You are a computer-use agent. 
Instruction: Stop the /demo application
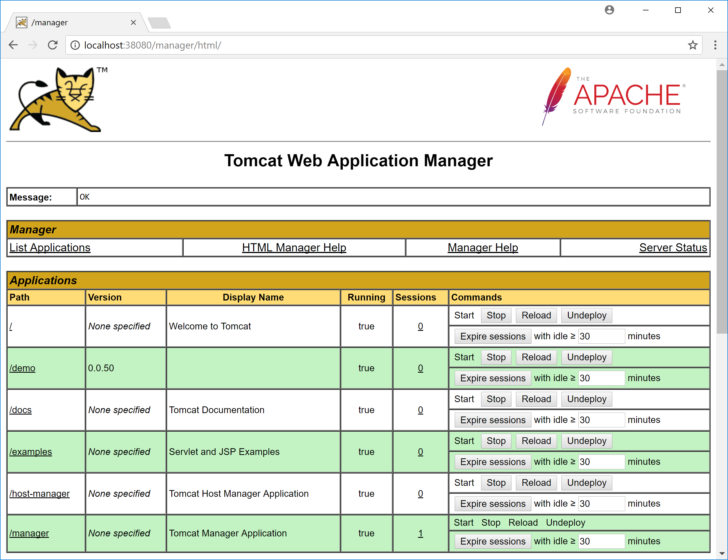[x=496, y=357]
